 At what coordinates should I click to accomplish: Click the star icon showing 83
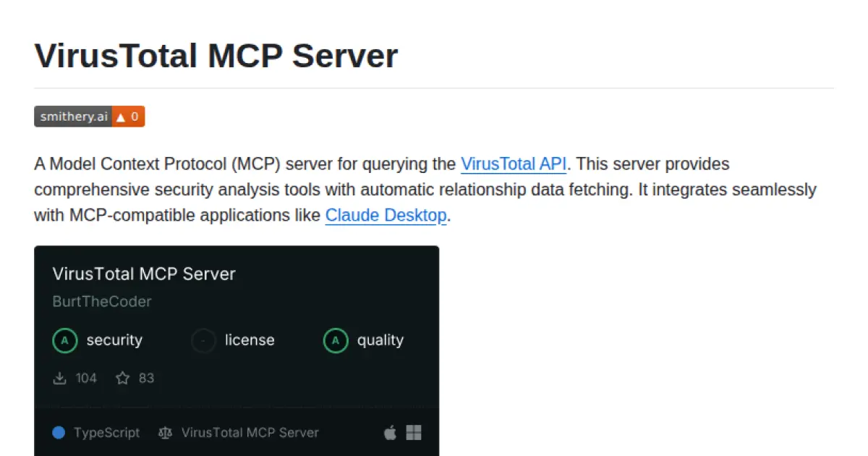tap(122, 378)
